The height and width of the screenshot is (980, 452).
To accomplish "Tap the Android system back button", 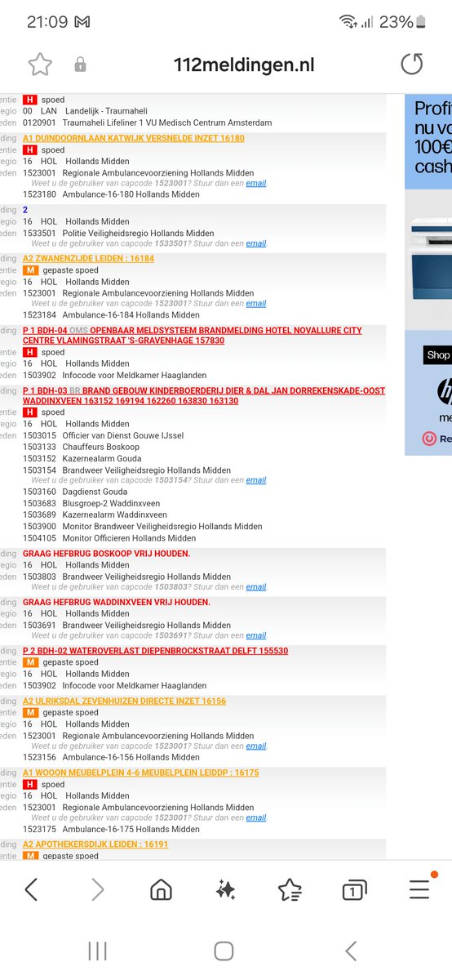I will coord(351,951).
